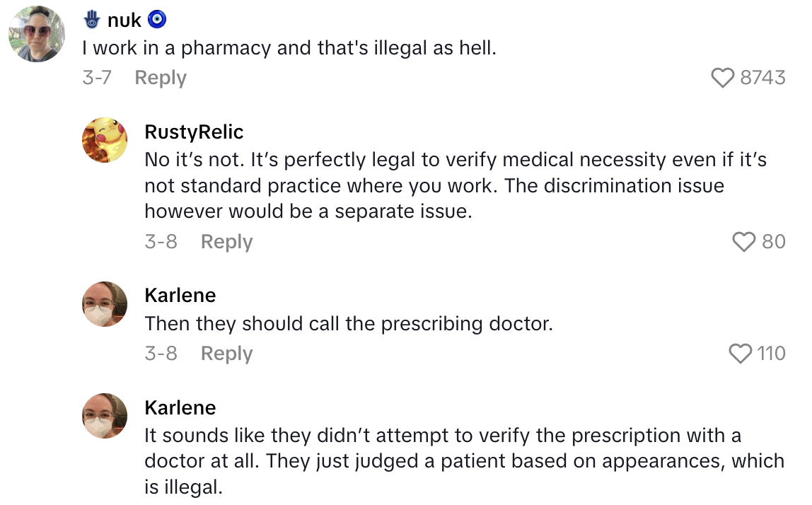Click Karlene's avatar beside the 'prescribing doctor' reply
Image resolution: width=812 pixels, height=505 pixels.
click(105, 303)
